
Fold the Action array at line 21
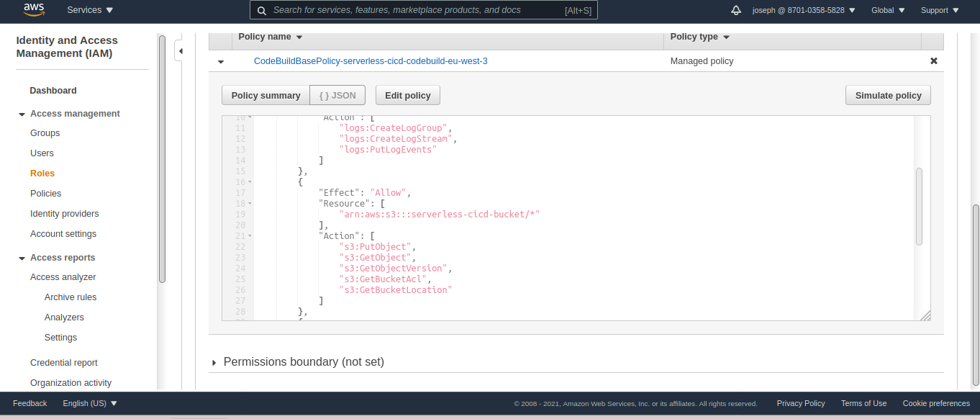pyautogui.click(x=250, y=236)
